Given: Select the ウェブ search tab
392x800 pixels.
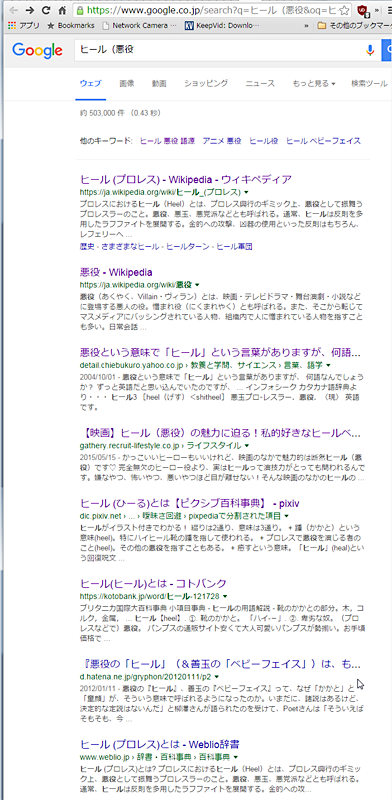Looking at the screenshot, I should tap(90, 84).
